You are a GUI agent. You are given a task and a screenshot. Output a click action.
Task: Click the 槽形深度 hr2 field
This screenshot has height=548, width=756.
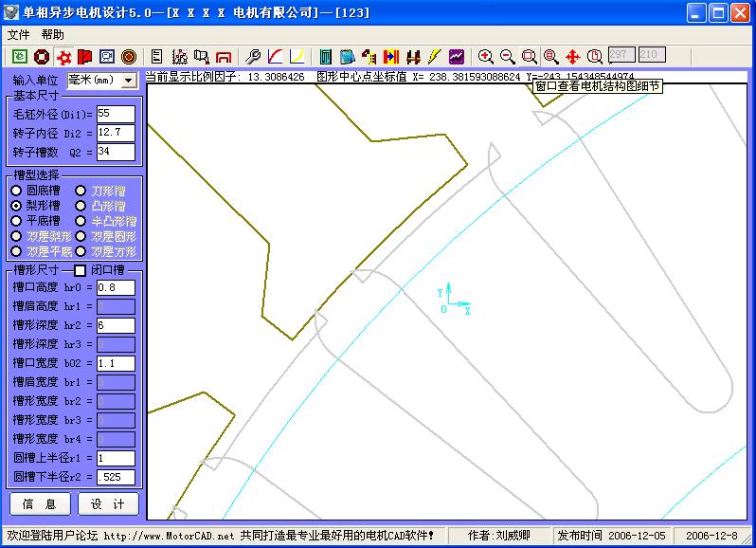tap(116, 325)
